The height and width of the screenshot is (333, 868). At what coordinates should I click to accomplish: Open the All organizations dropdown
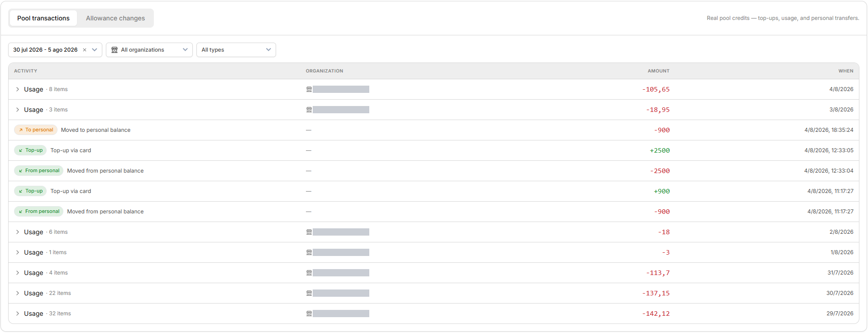pyautogui.click(x=149, y=50)
